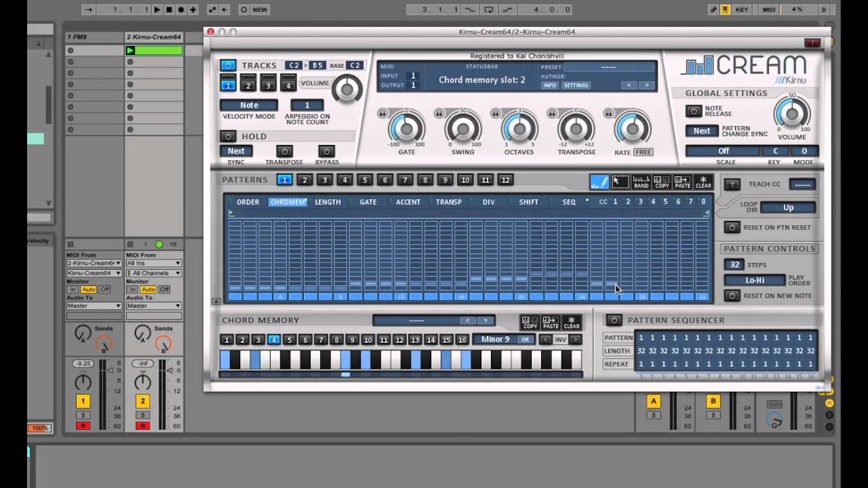Click the Ableton play button
Viewport: 868px width, 488px height.
click(157, 9)
